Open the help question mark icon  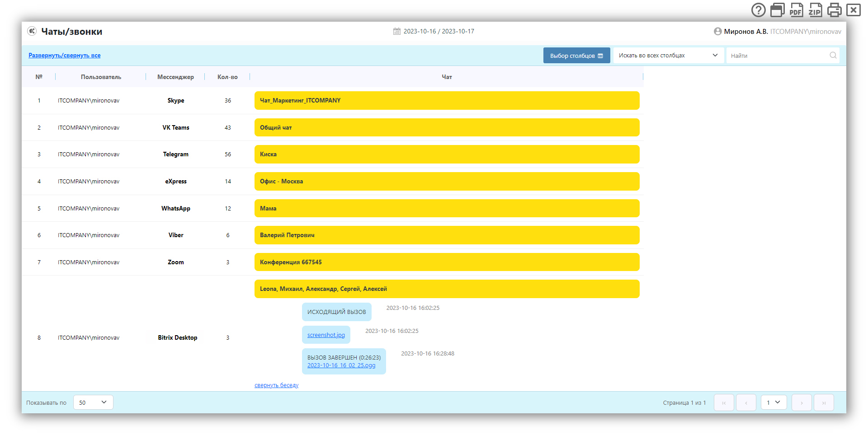tap(758, 10)
